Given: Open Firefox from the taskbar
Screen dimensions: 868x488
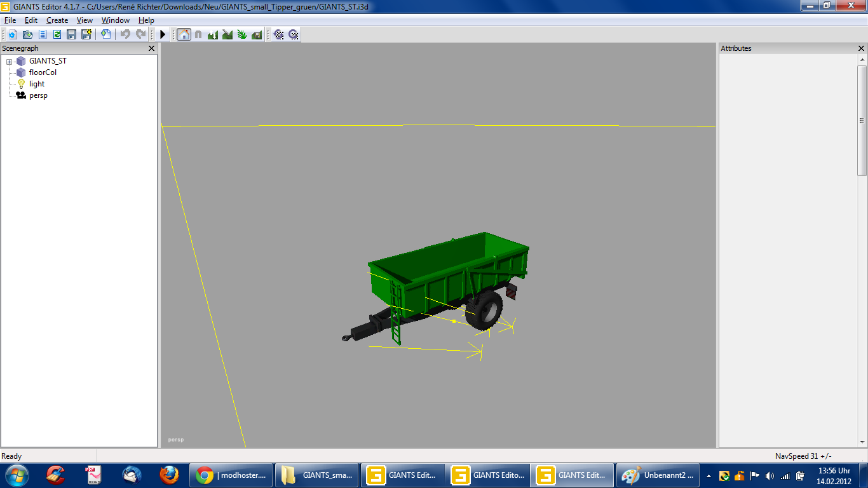Looking at the screenshot, I should 169,475.
